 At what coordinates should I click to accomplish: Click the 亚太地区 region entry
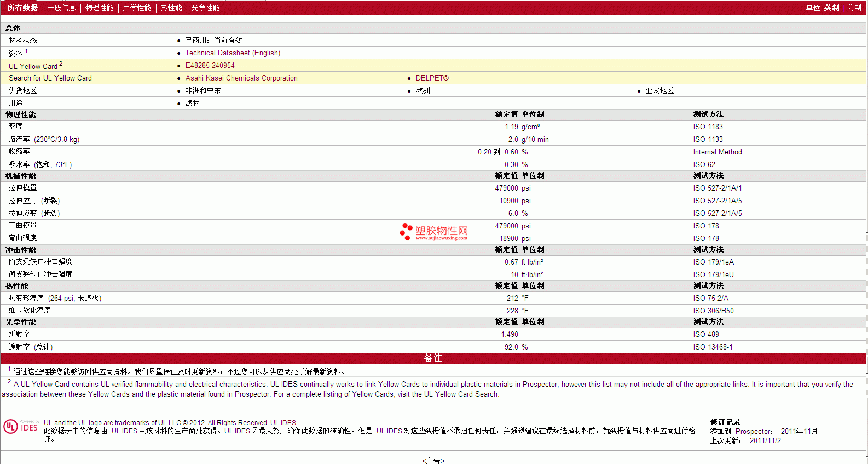(x=659, y=90)
